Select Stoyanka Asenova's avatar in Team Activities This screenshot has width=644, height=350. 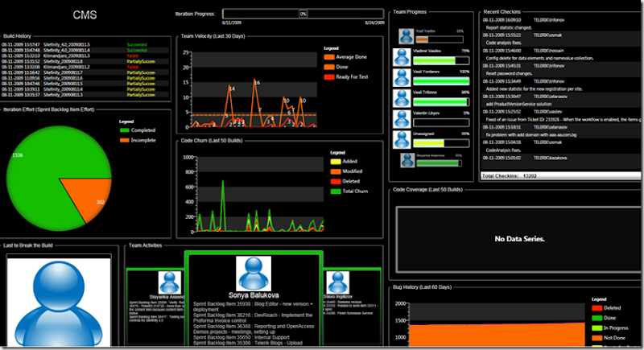(170, 282)
